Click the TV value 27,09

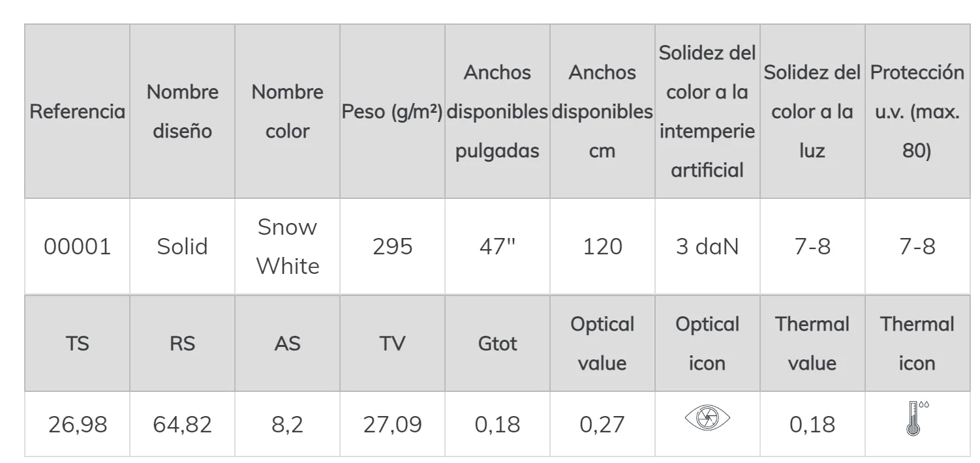[x=392, y=425]
